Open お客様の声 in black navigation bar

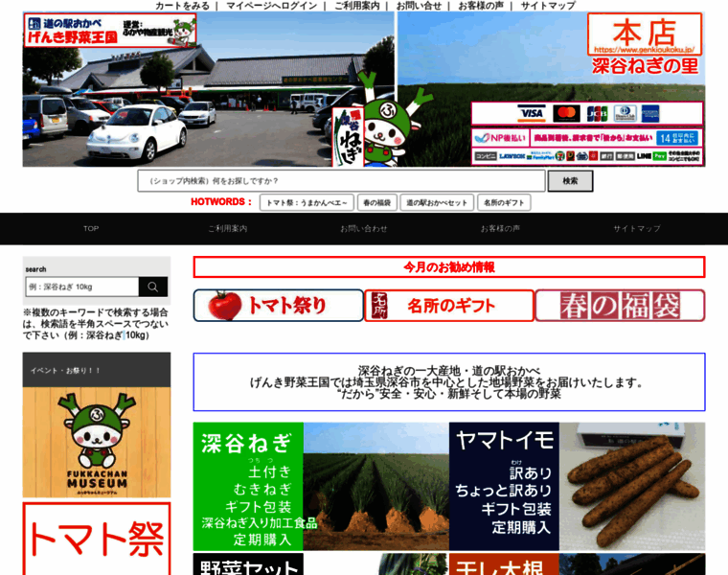click(500, 228)
